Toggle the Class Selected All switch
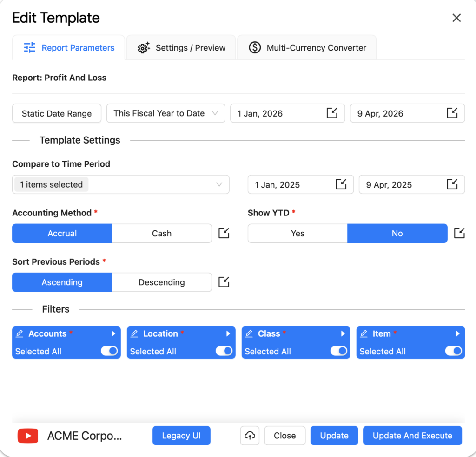This screenshot has width=476, height=457. [339, 351]
